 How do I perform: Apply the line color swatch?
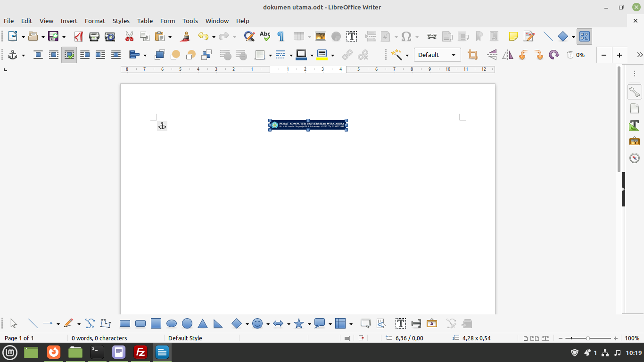point(301,55)
